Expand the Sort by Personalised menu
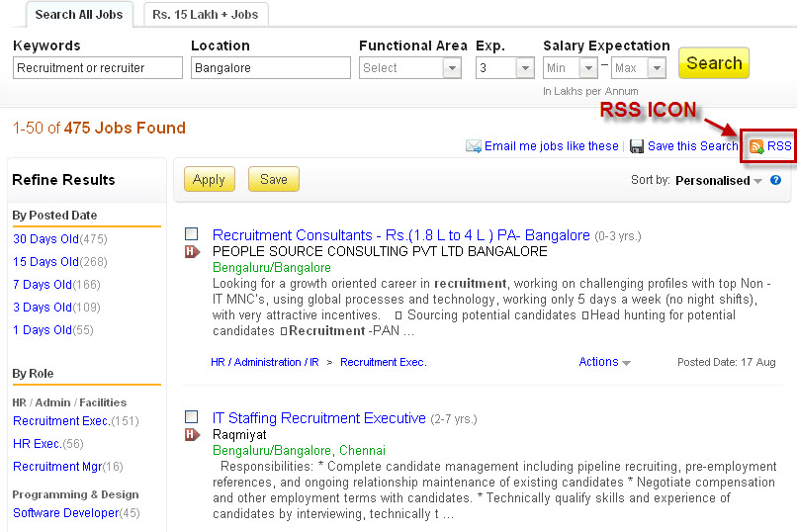797x532 pixels. (x=718, y=180)
